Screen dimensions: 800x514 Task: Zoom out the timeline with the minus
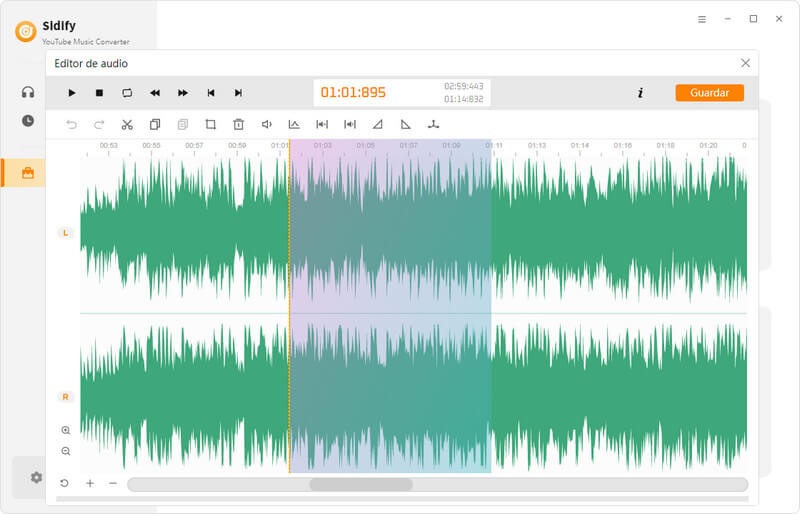tap(113, 483)
